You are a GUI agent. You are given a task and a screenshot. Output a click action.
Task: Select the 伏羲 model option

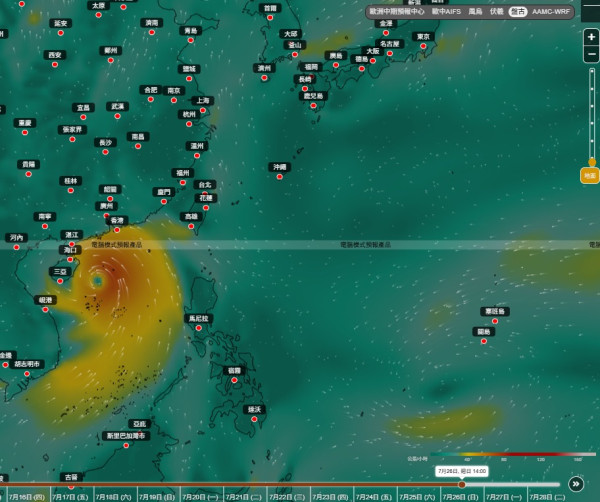[x=496, y=11]
